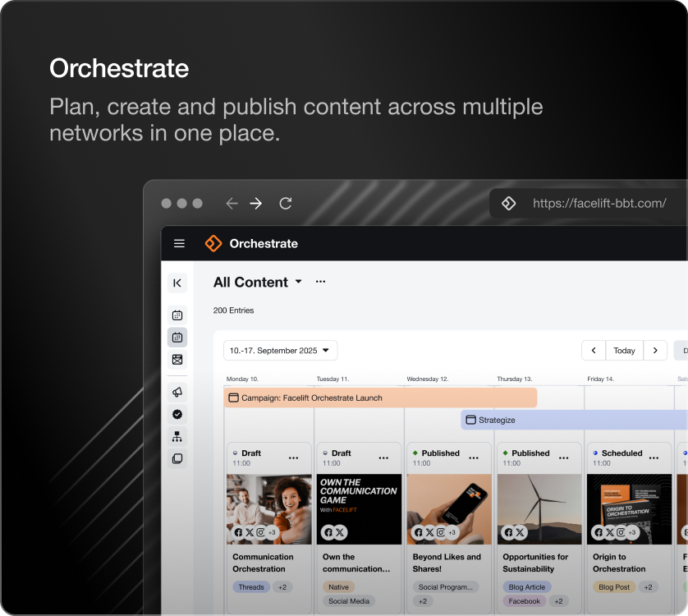Screen dimensions: 688x616
Task: Click +2 tag on Origin to Orchestration card
Action: click(x=648, y=587)
